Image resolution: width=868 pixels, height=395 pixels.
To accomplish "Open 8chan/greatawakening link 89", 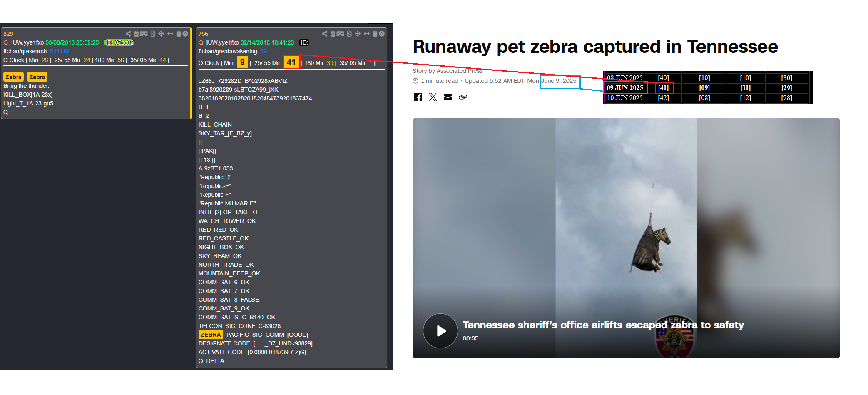I will pos(264,51).
